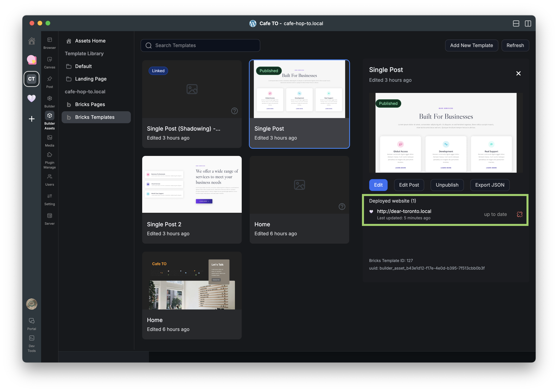Open the Landing Page folder
The height and width of the screenshot is (392, 558).
(90, 79)
